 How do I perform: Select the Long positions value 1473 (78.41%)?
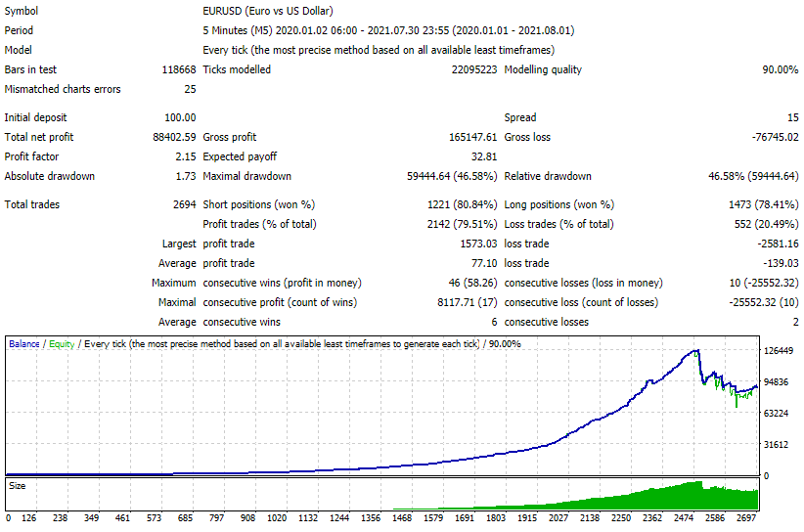[x=764, y=204]
